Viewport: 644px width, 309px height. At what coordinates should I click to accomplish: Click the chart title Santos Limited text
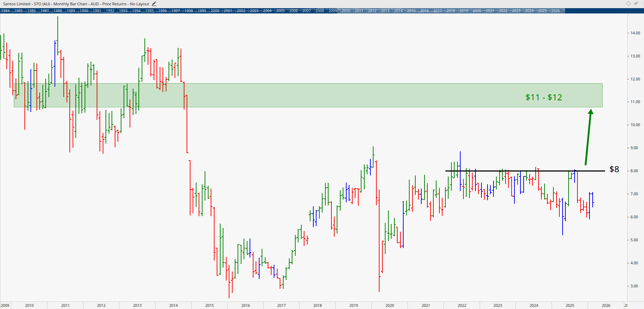pos(17,4)
